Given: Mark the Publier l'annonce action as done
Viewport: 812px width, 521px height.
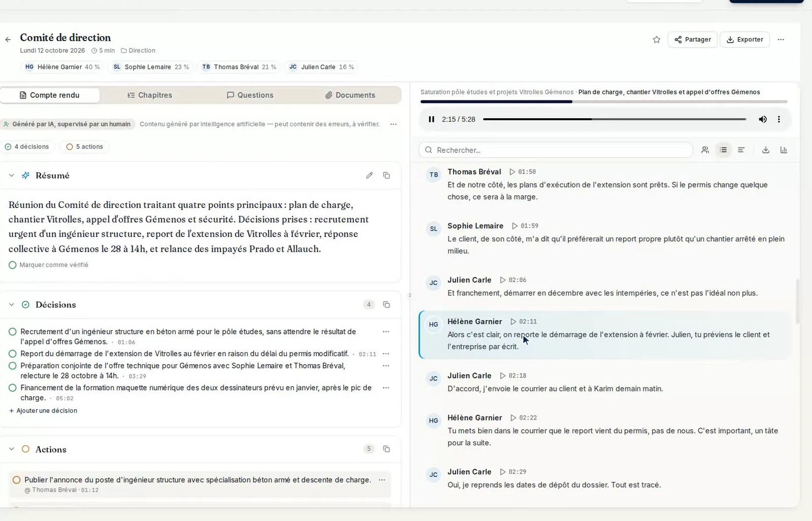Looking at the screenshot, I should [16, 480].
